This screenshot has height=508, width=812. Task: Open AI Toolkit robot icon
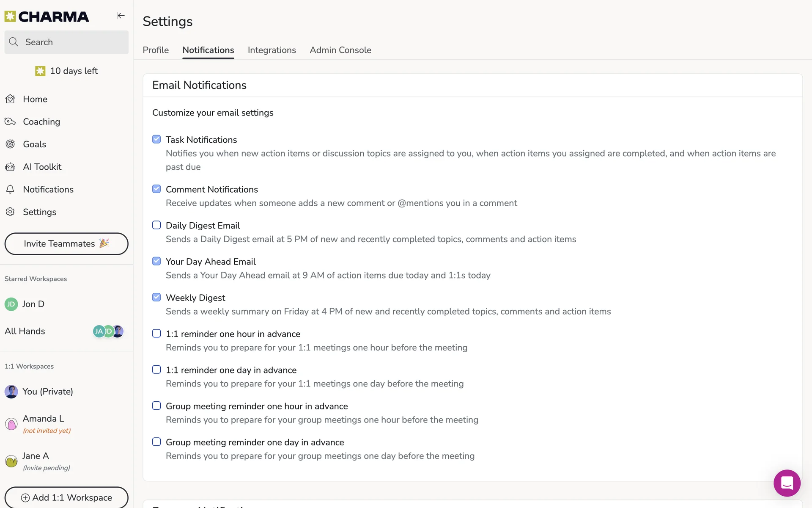click(11, 167)
